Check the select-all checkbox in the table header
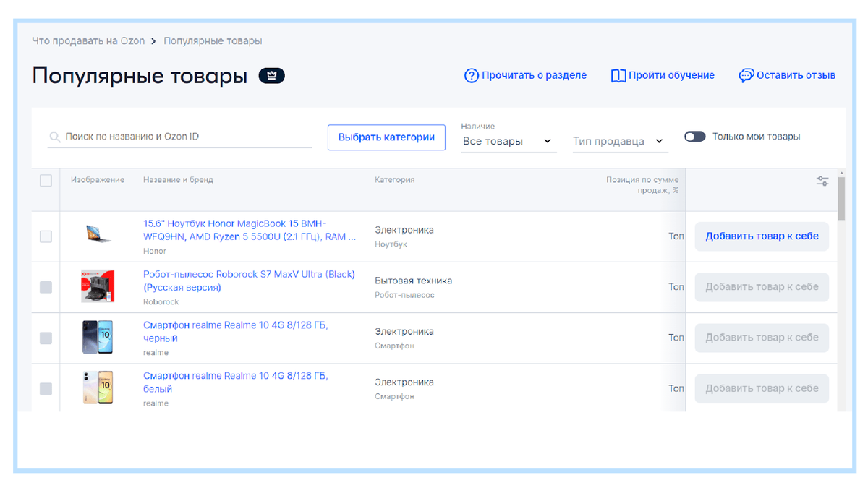Viewport: 868px width, 488px height. tap(46, 181)
